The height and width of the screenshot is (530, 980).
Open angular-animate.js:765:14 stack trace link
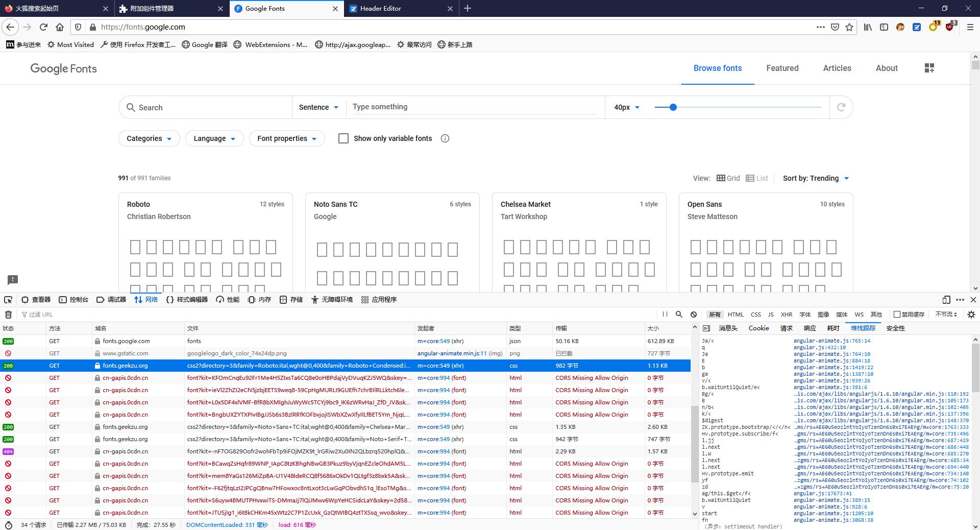point(832,341)
